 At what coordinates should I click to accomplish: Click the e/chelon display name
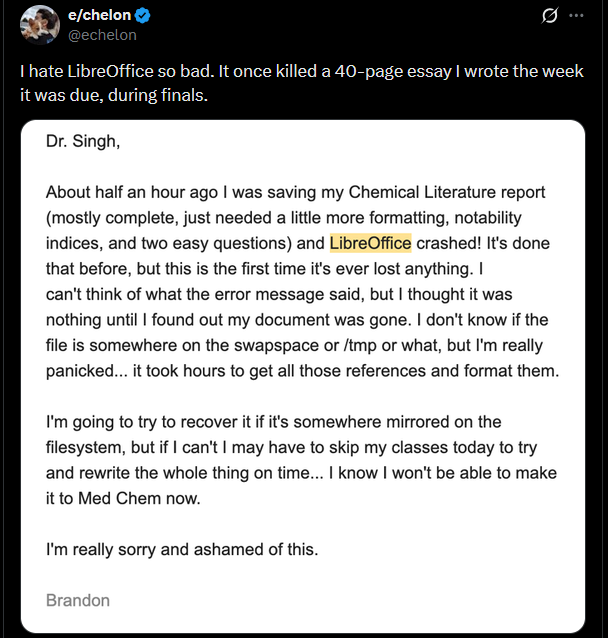[99, 15]
